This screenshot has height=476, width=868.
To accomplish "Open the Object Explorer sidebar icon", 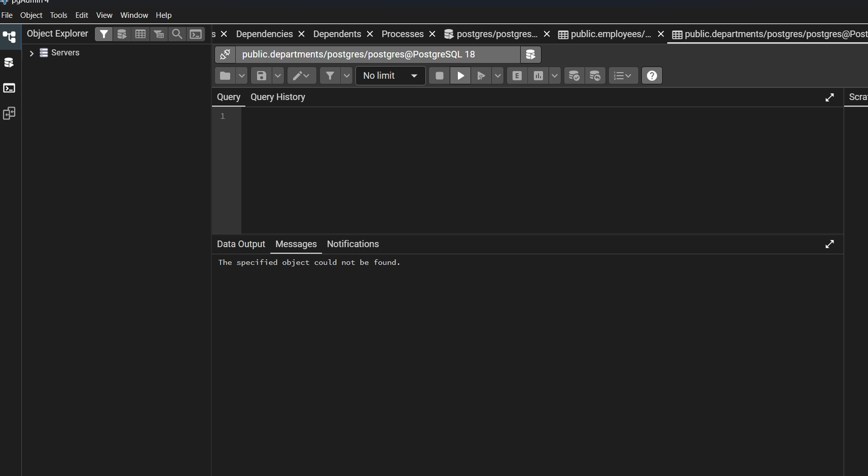I will 9,37.
